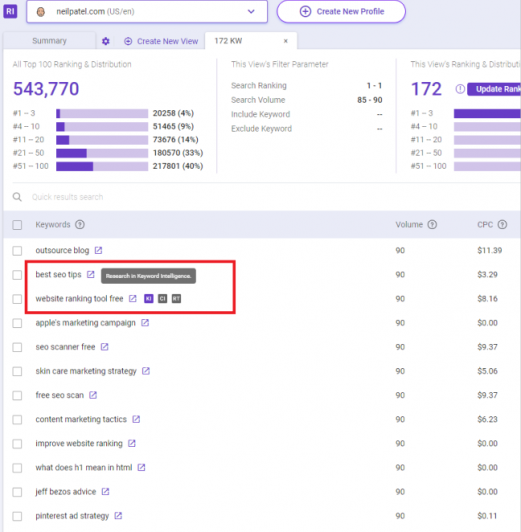Check the 'outsource blog' row checkbox
The width and height of the screenshot is (521, 532).
point(17,251)
